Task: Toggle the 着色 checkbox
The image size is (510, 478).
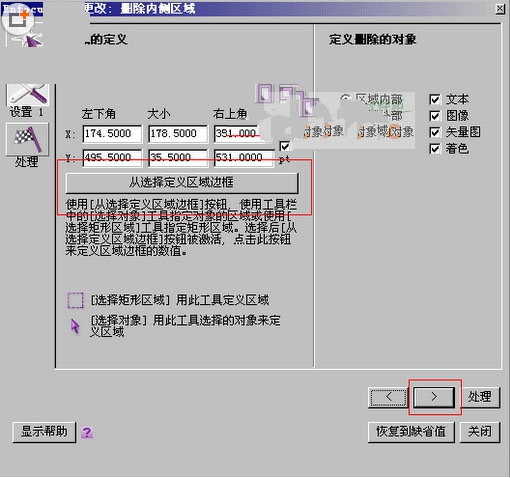Action: [x=435, y=148]
